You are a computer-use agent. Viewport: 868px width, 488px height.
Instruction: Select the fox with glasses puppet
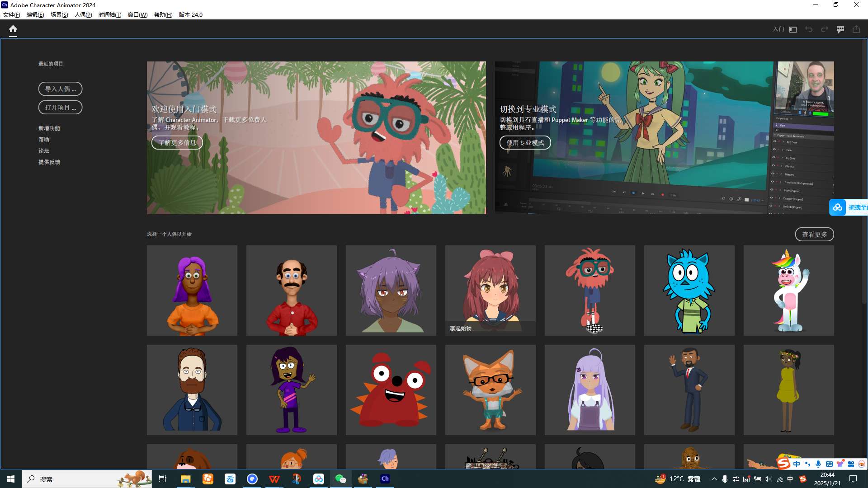tap(491, 390)
